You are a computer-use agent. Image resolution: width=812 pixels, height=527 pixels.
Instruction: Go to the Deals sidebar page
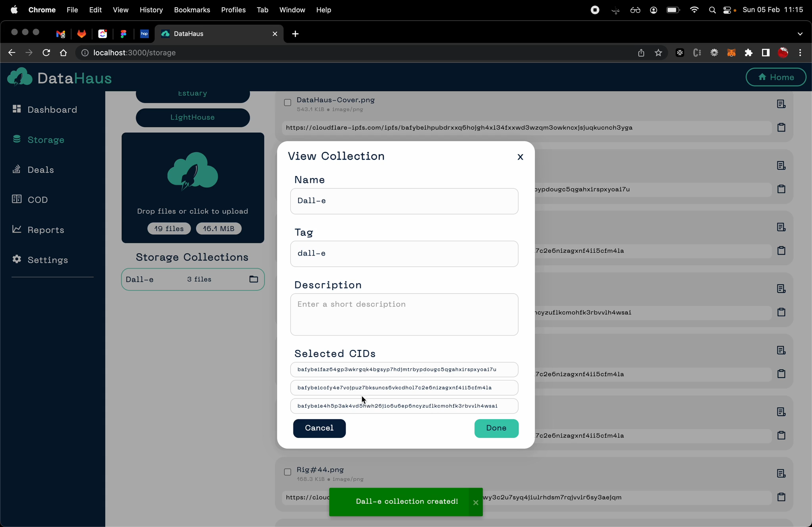pyautogui.click(x=33, y=170)
